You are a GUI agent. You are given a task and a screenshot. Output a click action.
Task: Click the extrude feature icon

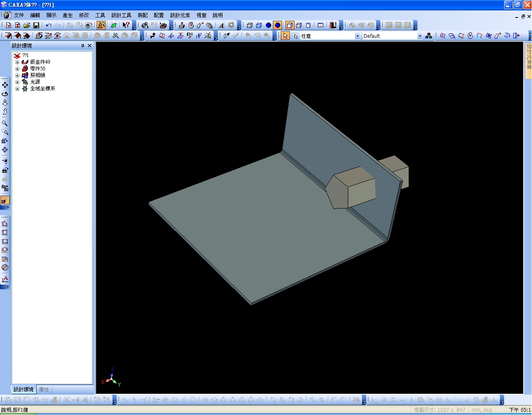[182, 25]
